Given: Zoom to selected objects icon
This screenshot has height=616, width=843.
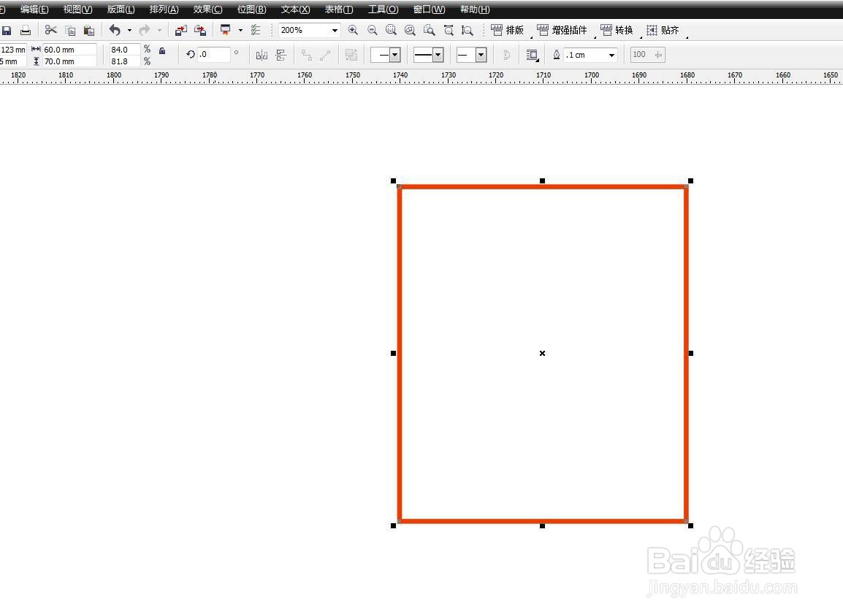Looking at the screenshot, I should pos(391,30).
